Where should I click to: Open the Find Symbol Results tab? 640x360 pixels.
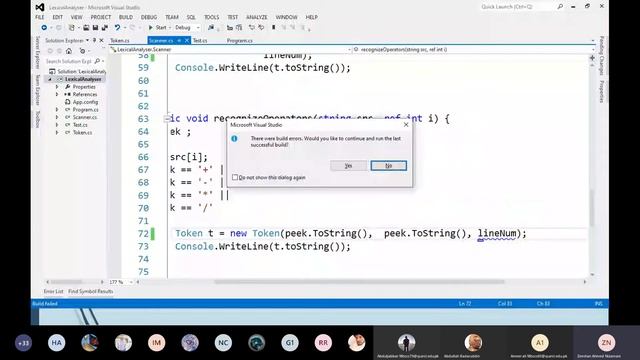91,291
